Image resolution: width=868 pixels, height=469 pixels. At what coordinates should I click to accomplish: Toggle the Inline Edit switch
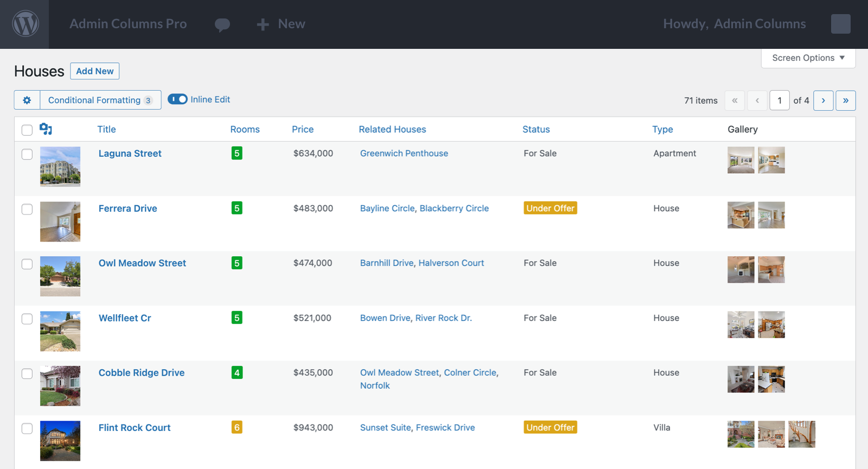[x=177, y=99]
